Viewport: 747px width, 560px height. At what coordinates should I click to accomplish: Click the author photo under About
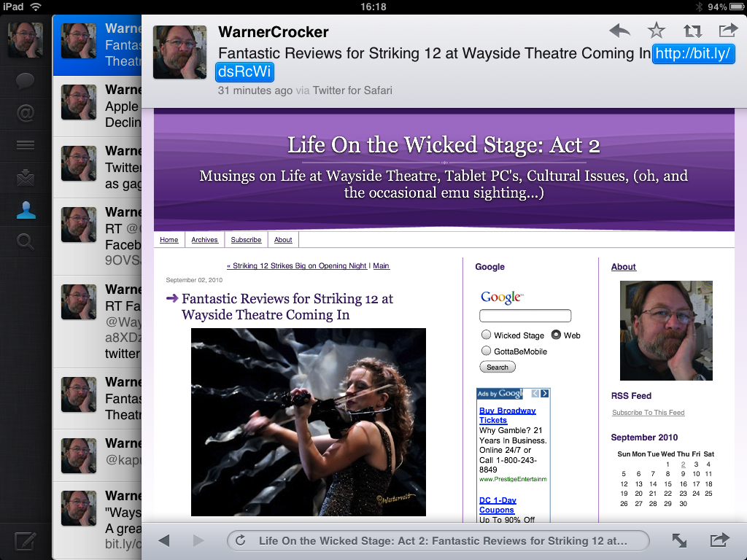666,330
